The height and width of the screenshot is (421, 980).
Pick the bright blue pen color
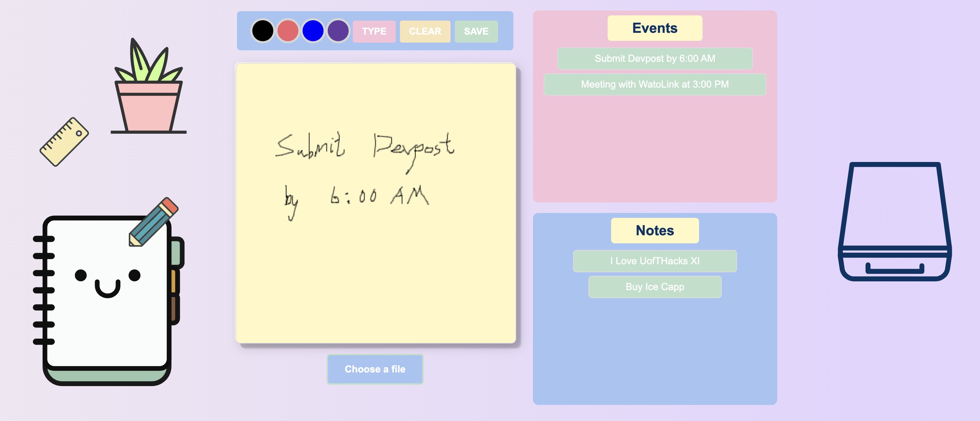tap(313, 31)
